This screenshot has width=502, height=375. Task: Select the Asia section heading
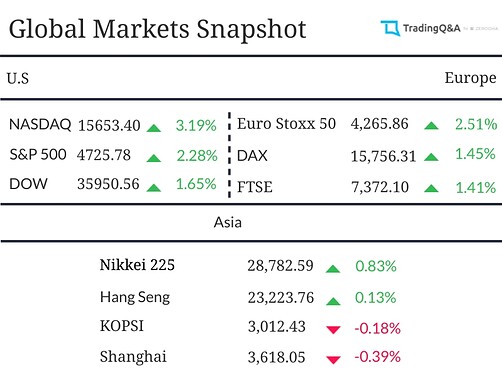(x=228, y=222)
